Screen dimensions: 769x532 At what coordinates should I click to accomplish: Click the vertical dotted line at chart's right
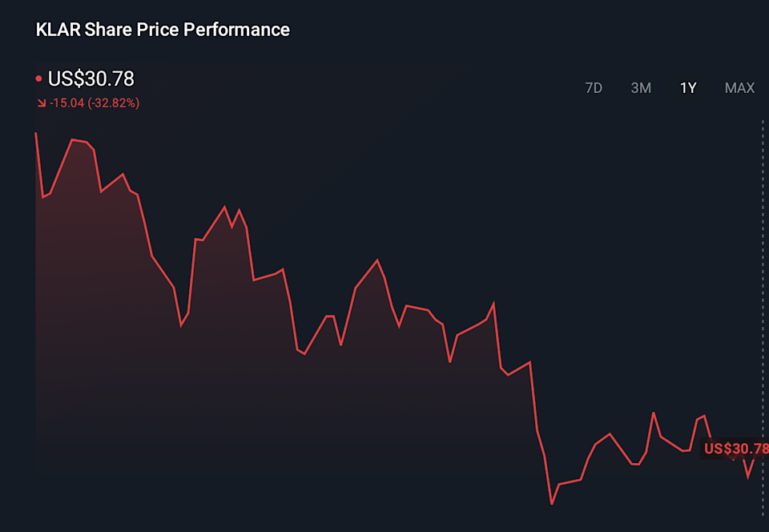[763, 320]
